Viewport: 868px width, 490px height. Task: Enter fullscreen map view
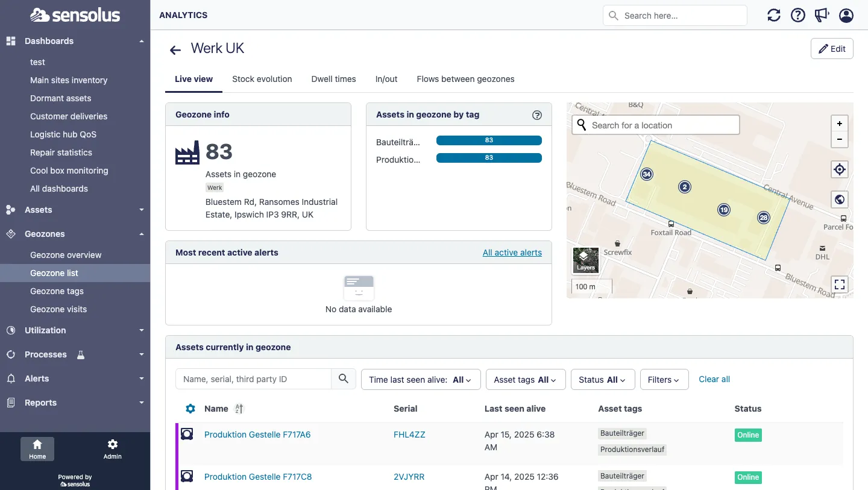tap(840, 284)
